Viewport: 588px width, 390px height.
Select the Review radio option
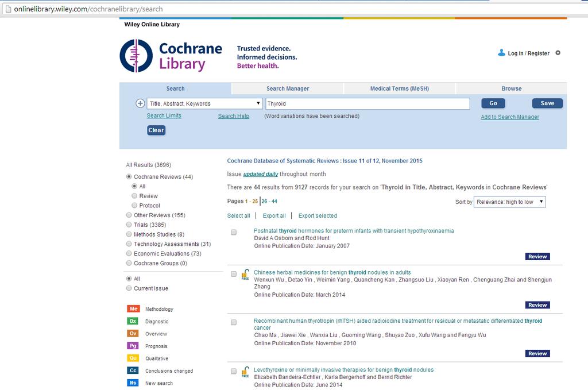[134, 196]
